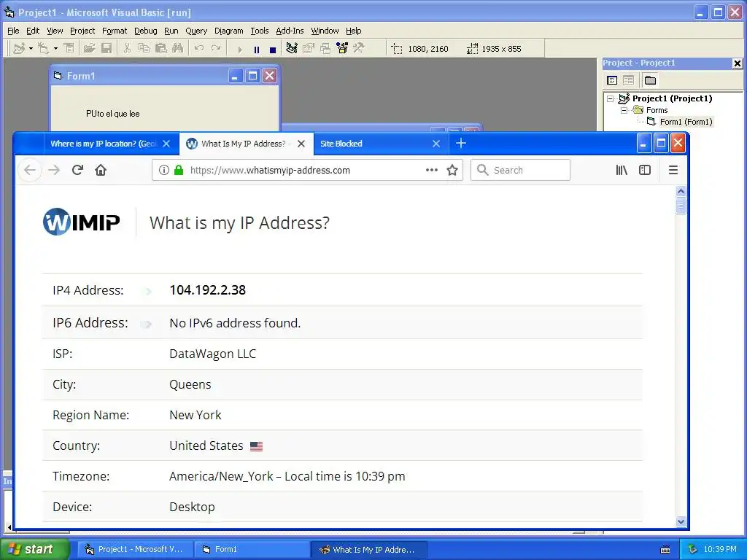Open the View menu
The height and width of the screenshot is (560, 747).
tap(55, 31)
